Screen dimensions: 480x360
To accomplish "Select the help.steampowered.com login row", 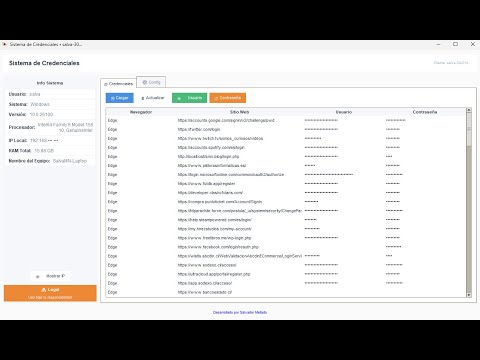I will coord(286,220).
